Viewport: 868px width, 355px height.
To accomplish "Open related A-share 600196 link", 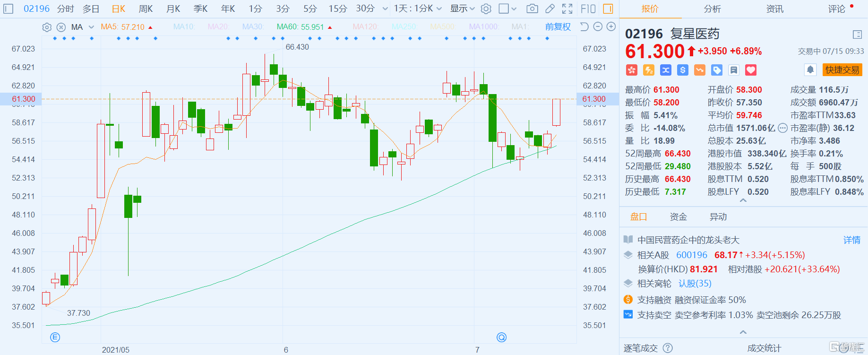I will (x=691, y=255).
